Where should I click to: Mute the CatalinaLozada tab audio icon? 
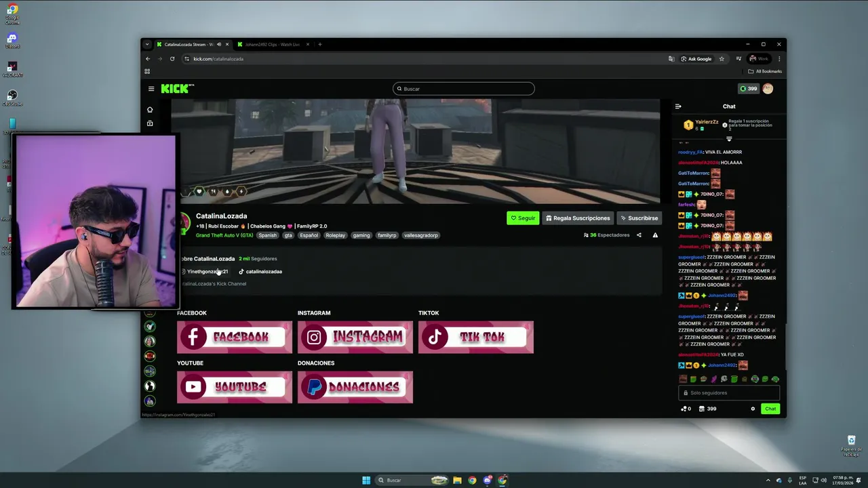click(x=218, y=45)
